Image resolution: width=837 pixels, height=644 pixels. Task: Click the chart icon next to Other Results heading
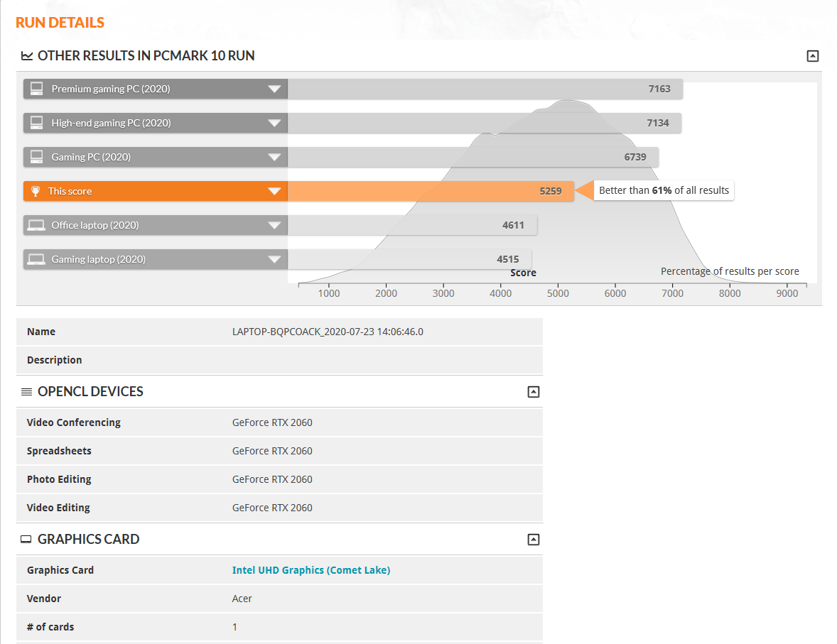(27, 56)
